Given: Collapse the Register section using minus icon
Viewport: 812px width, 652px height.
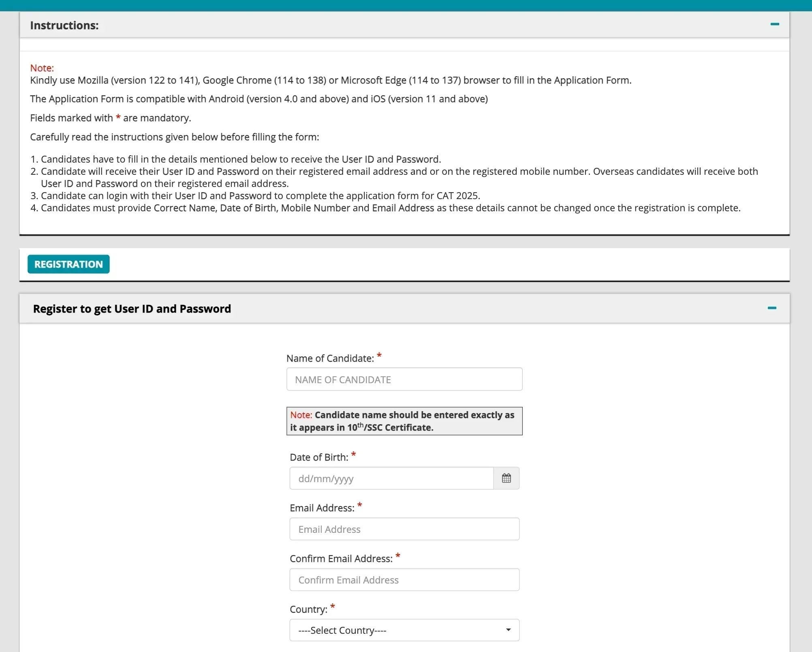Looking at the screenshot, I should [771, 308].
